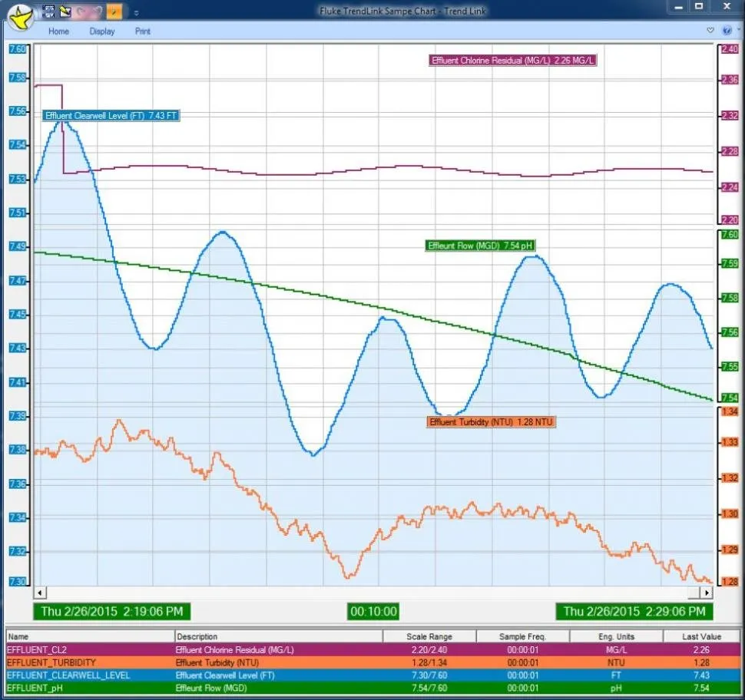
Task: Open the blue Help question mark icon
Action: [x=727, y=31]
